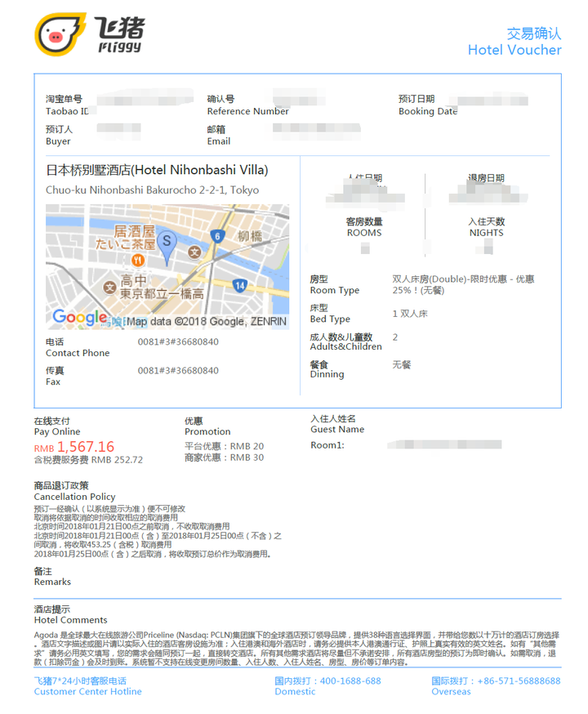Click the Cancellation Policy heading

coord(74,497)
